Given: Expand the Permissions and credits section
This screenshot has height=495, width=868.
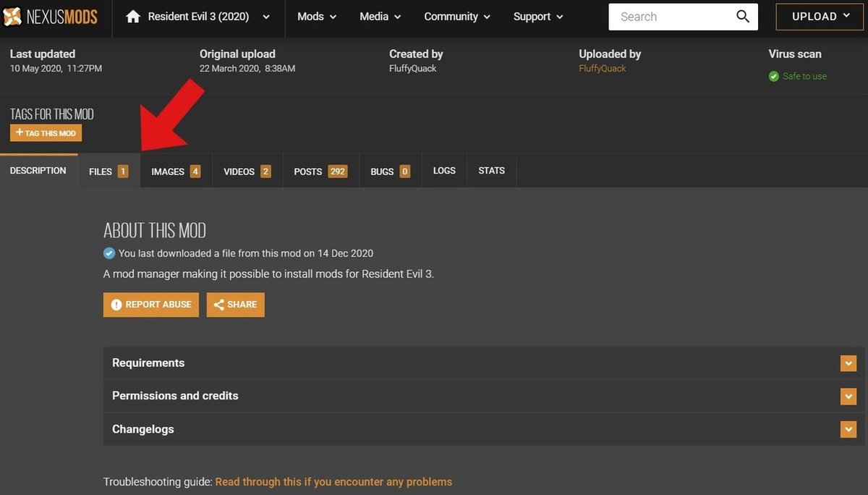Looking at the screenshot, I should pyautogui.click(x=484, y=396).
